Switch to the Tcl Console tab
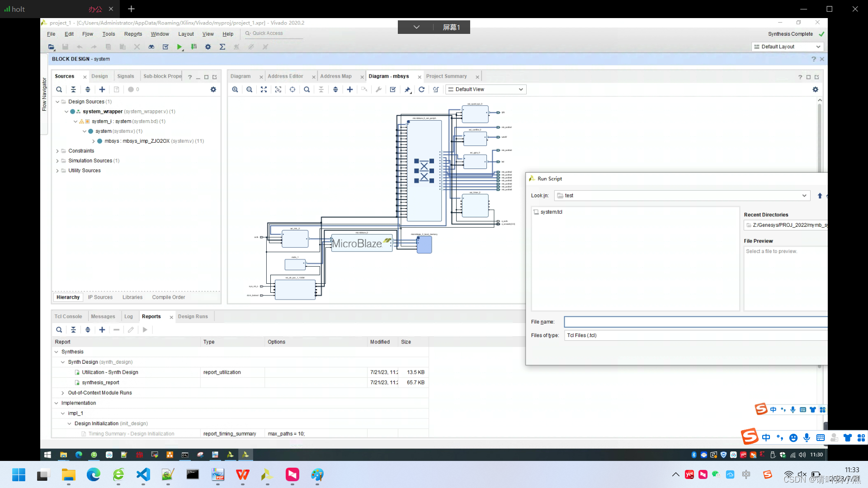 click(x=68, y=317)
